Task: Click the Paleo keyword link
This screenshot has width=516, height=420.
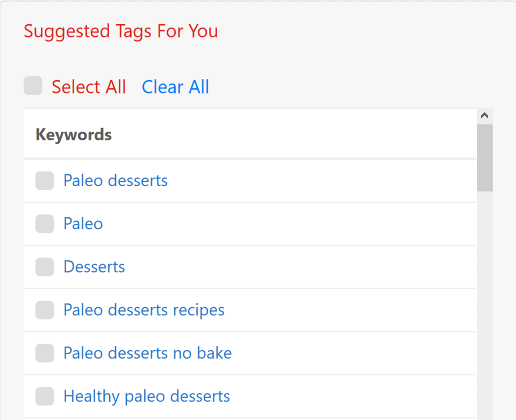Action: 83,224
